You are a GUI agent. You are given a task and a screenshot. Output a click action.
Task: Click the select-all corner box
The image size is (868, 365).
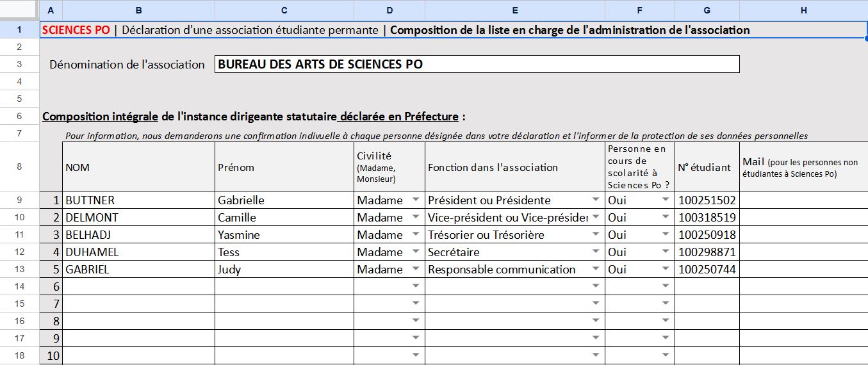pos(19,10)
